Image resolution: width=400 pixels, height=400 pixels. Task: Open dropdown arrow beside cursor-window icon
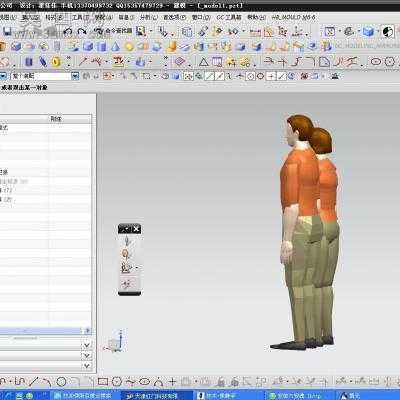pyautogui.click(x=151, y=32)
